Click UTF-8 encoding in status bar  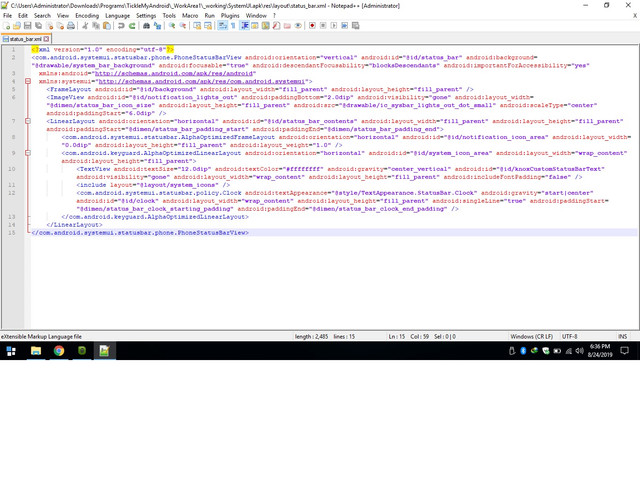coord(569,337)
